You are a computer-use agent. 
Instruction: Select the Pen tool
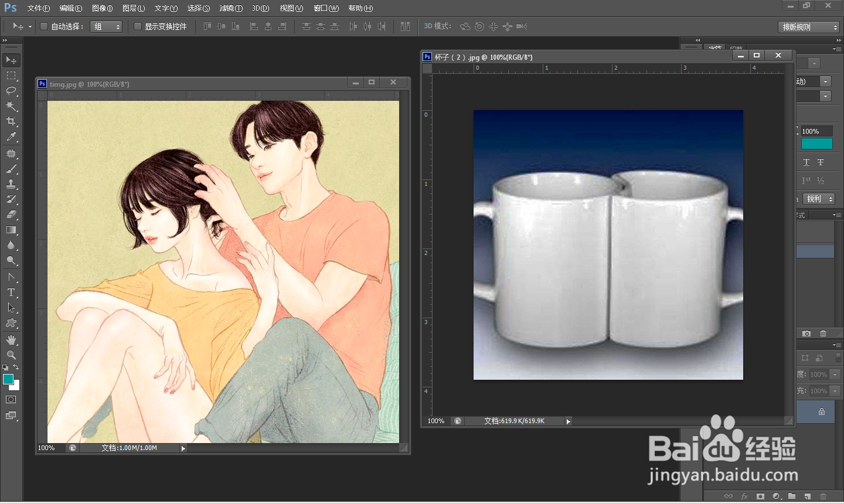click(x=11, y=277)
